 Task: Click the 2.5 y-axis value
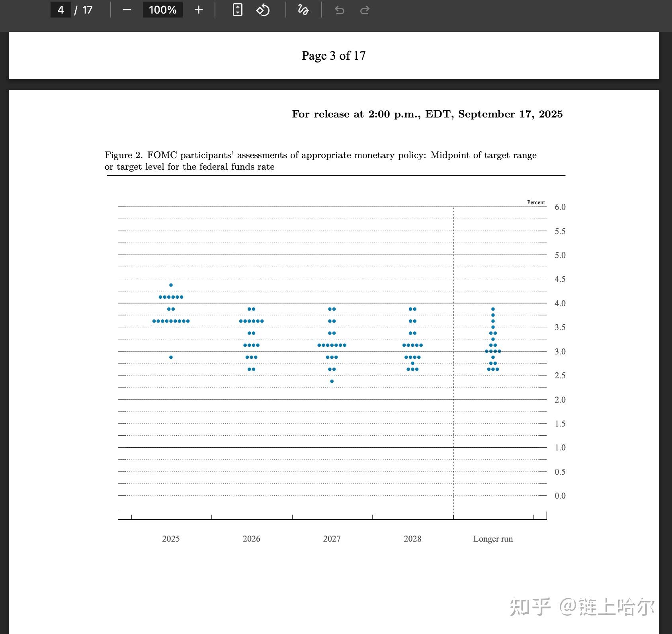(x=560, y=376)
